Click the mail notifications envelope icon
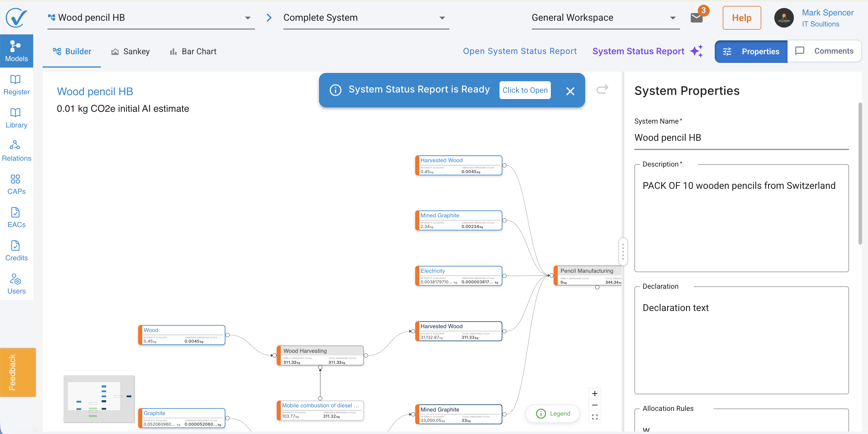This screenshot has width=868, height=434. point(696,17)
